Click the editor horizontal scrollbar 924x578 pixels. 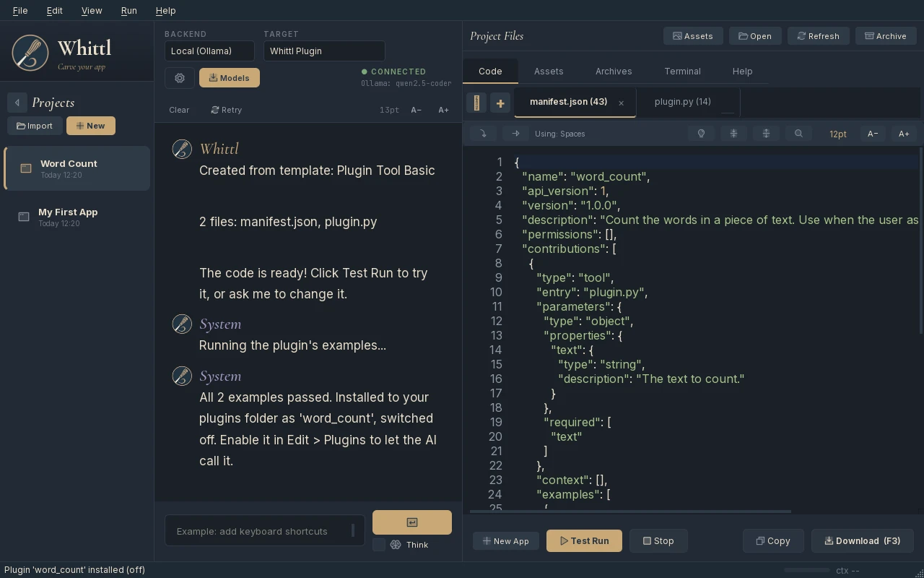[x=631, y=512]
